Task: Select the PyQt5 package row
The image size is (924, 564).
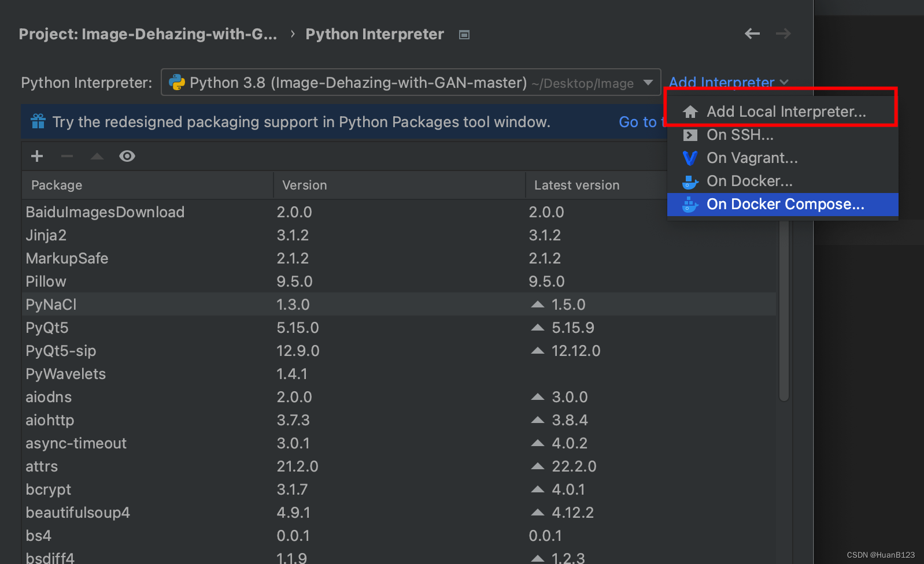Action: click(399, 328)
